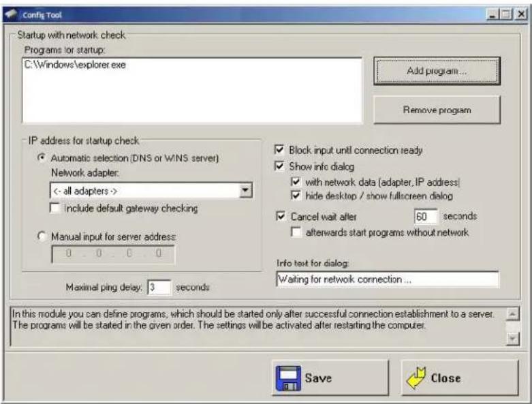Click description box scroll down arrow
532x404 pixels.
[512, 339]
